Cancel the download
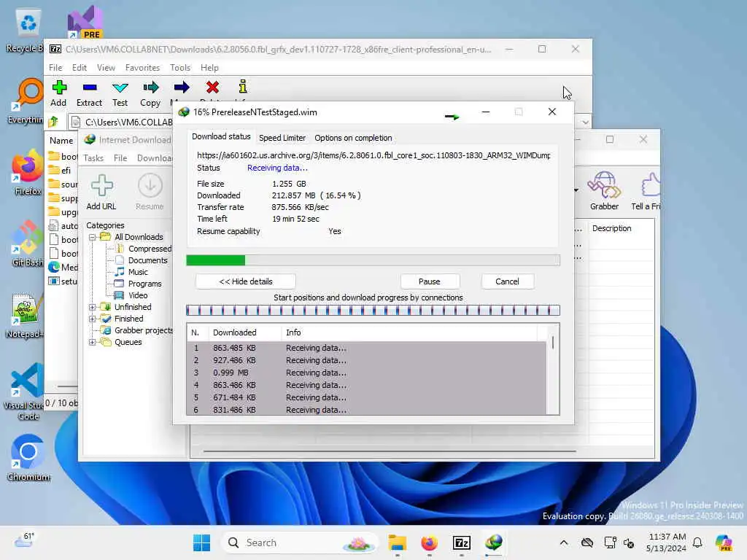Screen dimensions: 747x560 [507, 281]
